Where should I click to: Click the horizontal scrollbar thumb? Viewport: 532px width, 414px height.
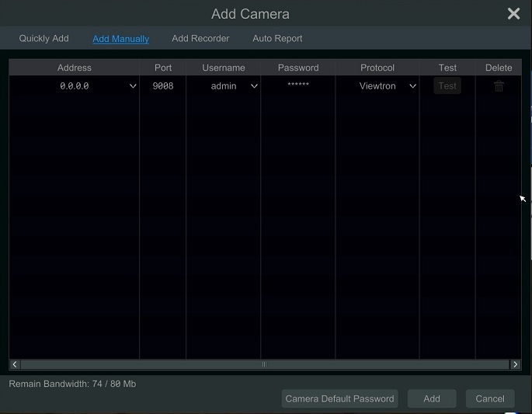265,364
